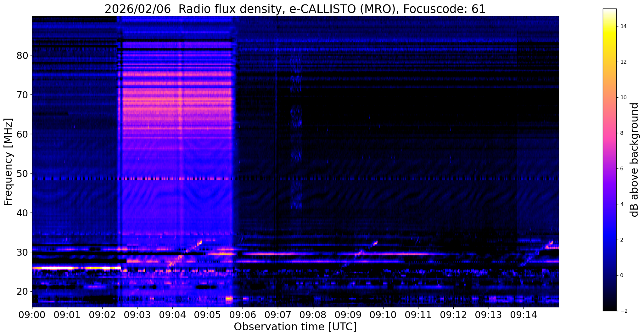Click the 09:03 time tick label
Image resolution: width=644 pixels, height=336 pixels.
point(137,315)
